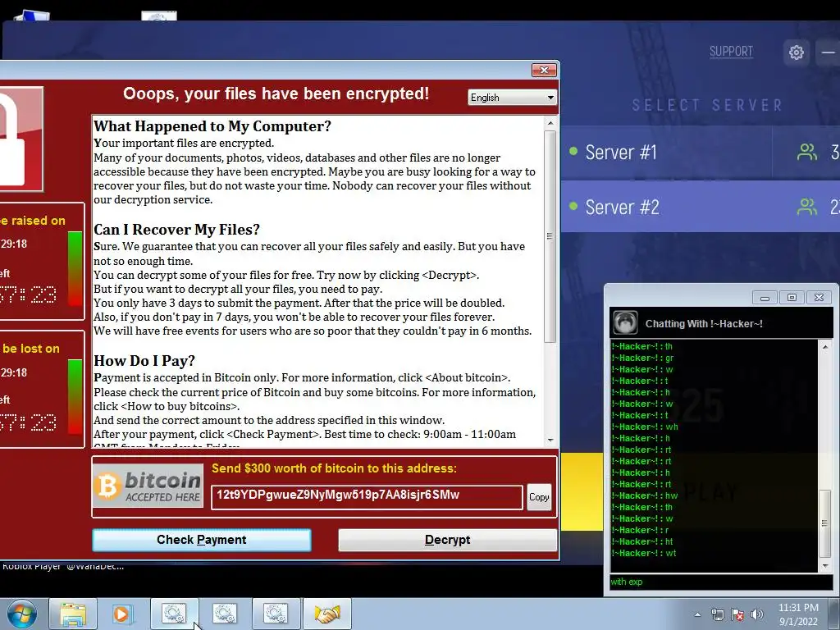Click the chat log scroll up arrow
This screenshot has width=840, height=630.
tap(825, 347)
